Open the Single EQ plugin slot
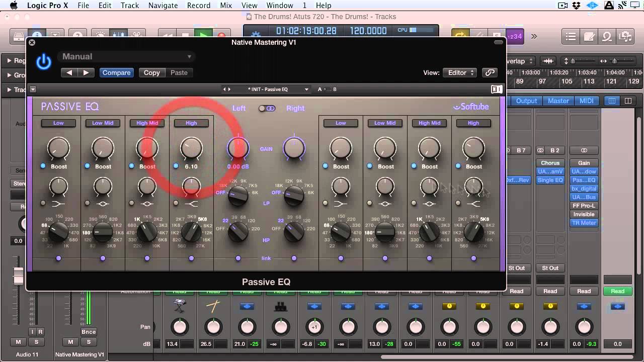The image size is (644, 362). pyautogui.click(x=550, y=180)
